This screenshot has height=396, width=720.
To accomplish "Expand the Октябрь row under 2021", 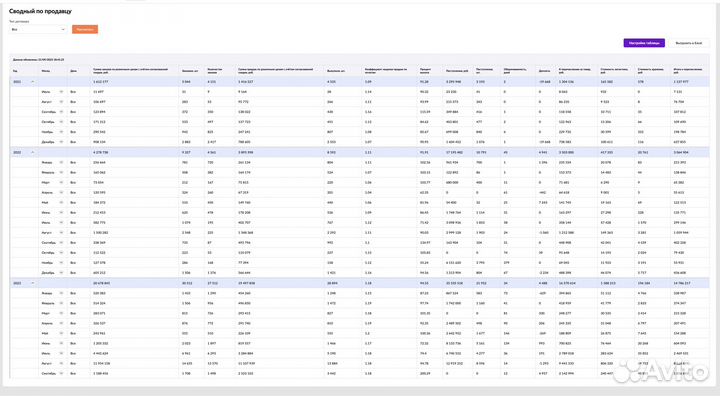I will click(x=61, y=122).
